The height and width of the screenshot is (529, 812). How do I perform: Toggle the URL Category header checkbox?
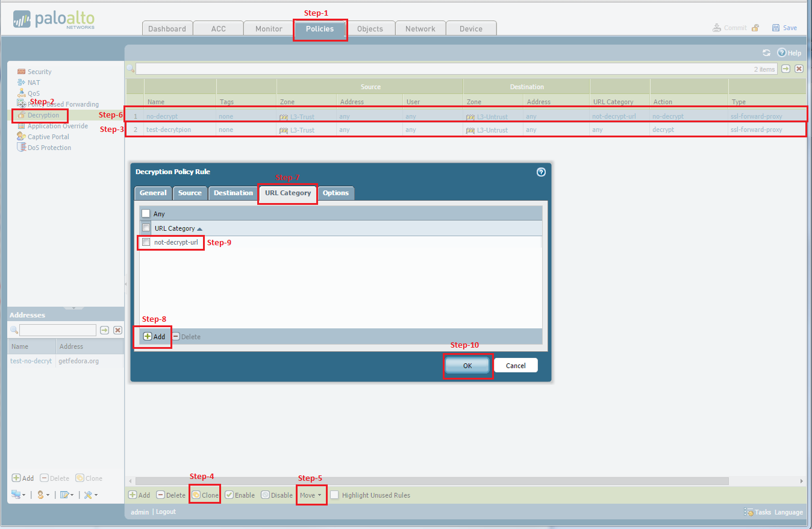point(146,228)
